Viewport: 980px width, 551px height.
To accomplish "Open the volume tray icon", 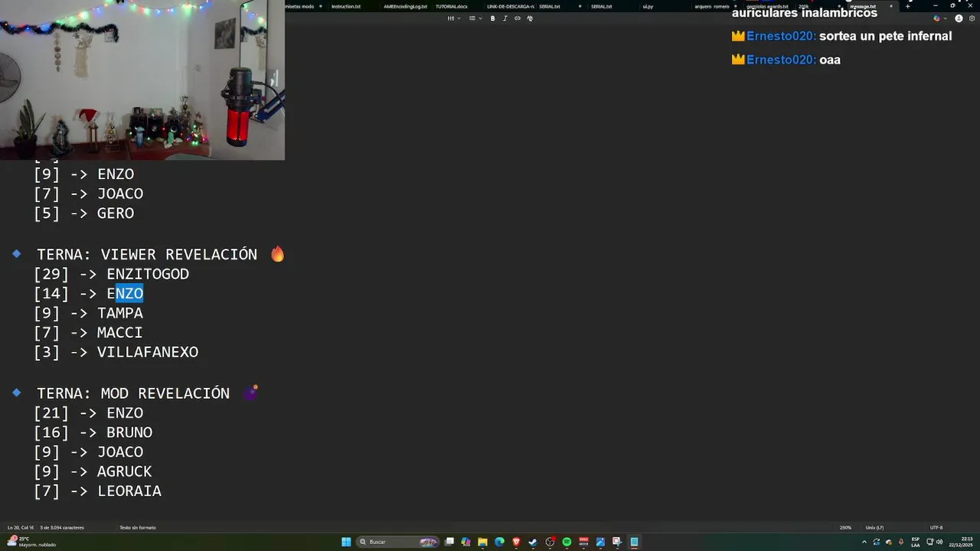I will pos(939,542).
